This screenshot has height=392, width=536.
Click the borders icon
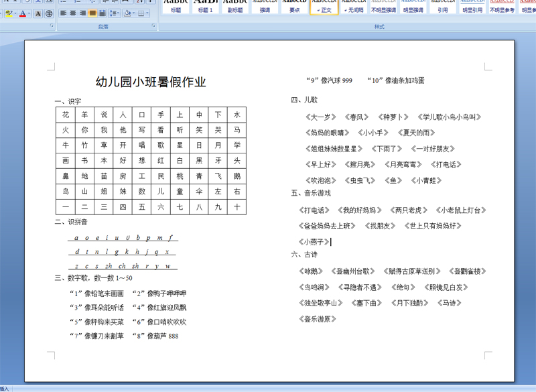(141, 13)
